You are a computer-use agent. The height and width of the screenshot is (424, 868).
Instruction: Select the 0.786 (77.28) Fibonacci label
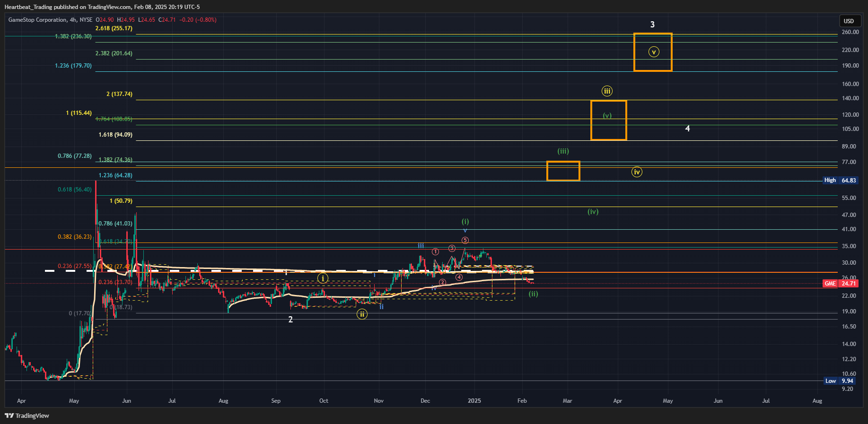75,156
